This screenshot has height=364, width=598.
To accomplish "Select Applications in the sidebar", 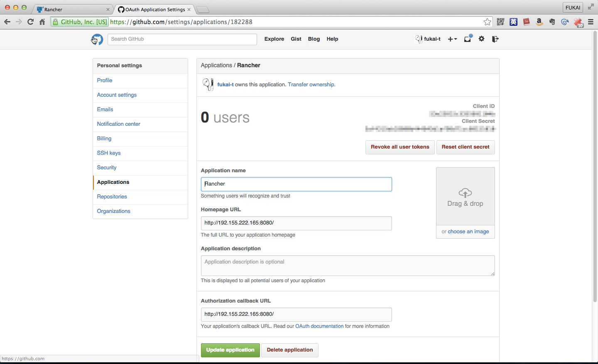I will (140, 182).
